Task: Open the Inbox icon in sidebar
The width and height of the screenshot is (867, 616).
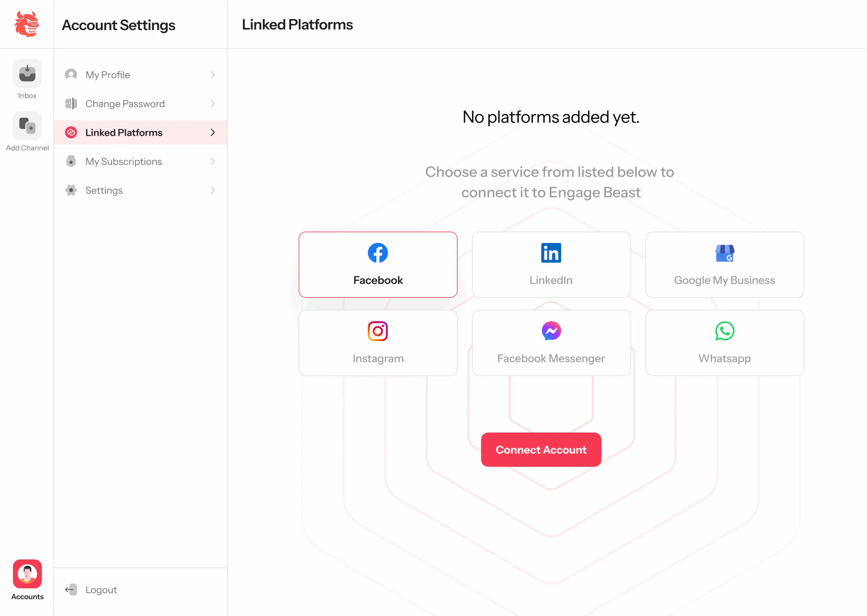Action: point(27,73)
